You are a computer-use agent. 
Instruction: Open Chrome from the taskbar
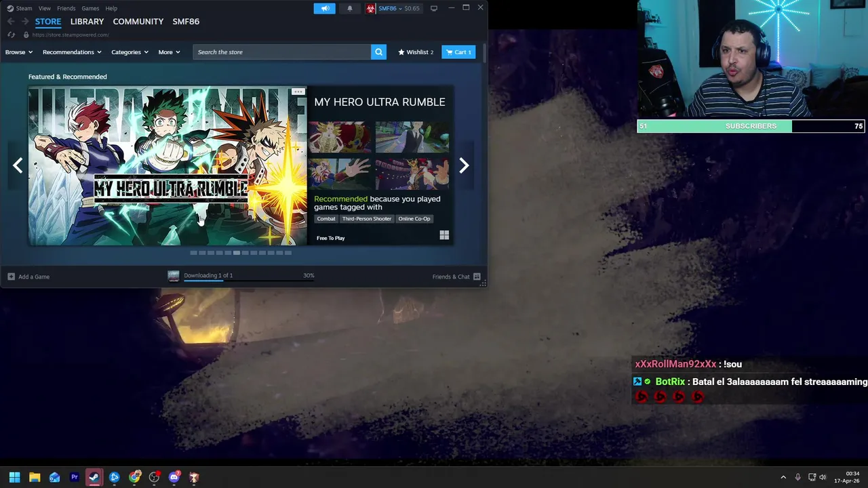tap(134, 477)
